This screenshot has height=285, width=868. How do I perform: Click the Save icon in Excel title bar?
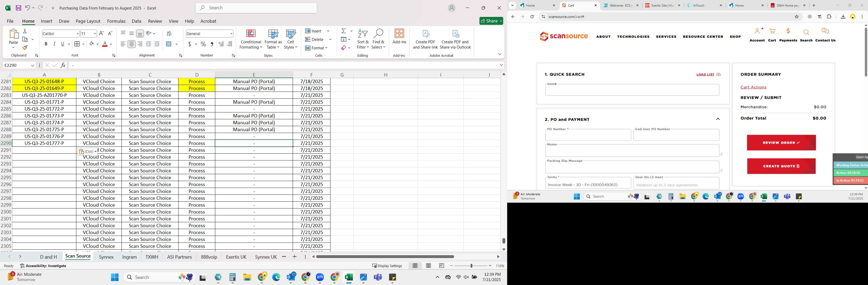tap(18, 8)
